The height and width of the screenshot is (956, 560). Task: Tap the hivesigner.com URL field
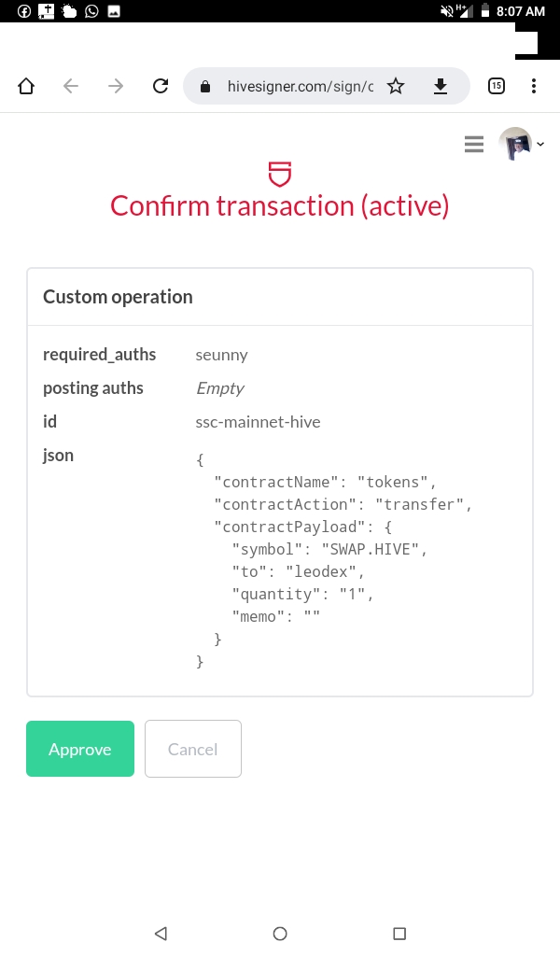coord(300,87)
